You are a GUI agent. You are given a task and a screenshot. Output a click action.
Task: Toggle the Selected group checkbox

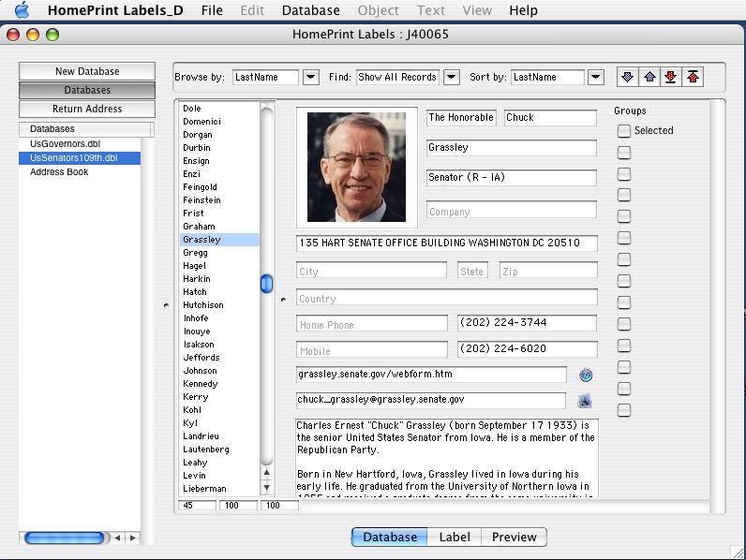(624, 131)
